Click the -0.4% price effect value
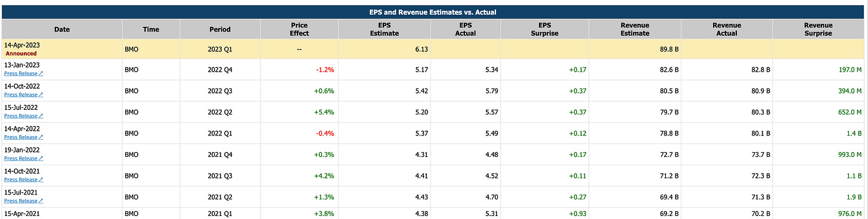The height and width of the screenshot is (219, 868). coord(325,133)
